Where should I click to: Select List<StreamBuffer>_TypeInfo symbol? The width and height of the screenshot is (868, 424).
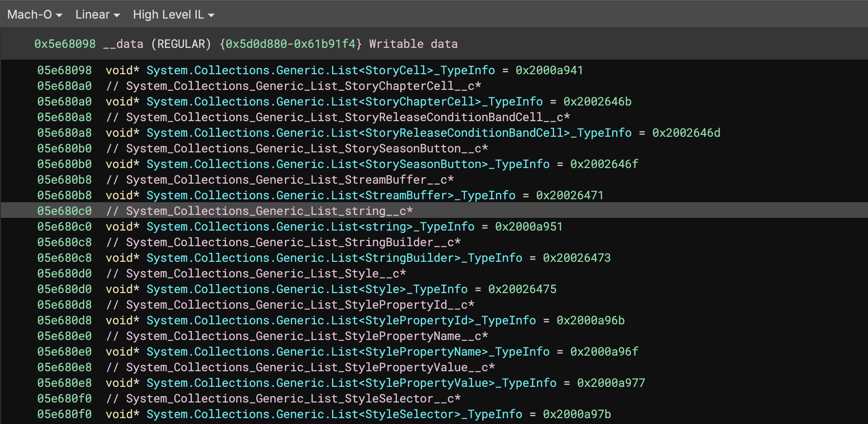click(x=331, y=195)
